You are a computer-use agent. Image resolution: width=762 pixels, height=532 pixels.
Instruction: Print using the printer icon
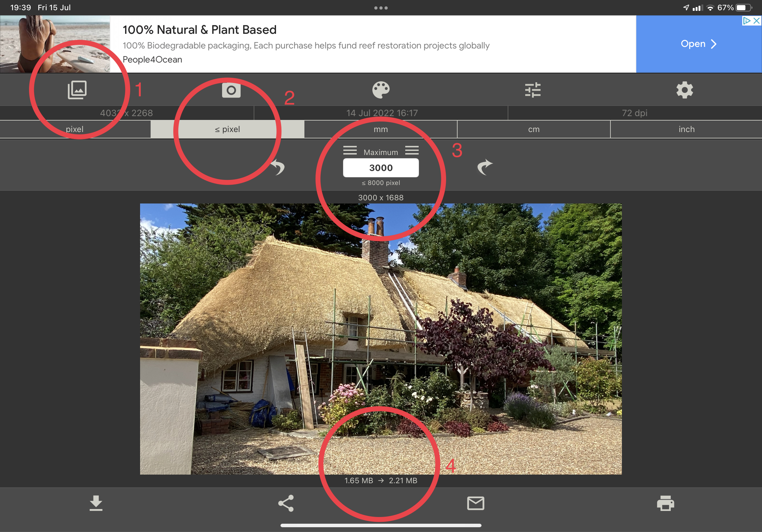tap(665, 503)
